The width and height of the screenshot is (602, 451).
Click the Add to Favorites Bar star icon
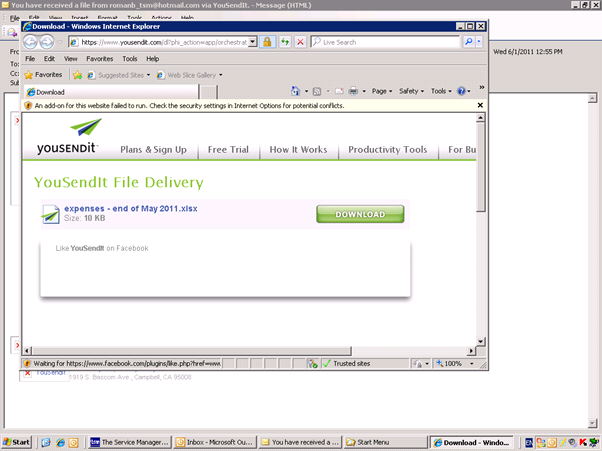[77, 75]
